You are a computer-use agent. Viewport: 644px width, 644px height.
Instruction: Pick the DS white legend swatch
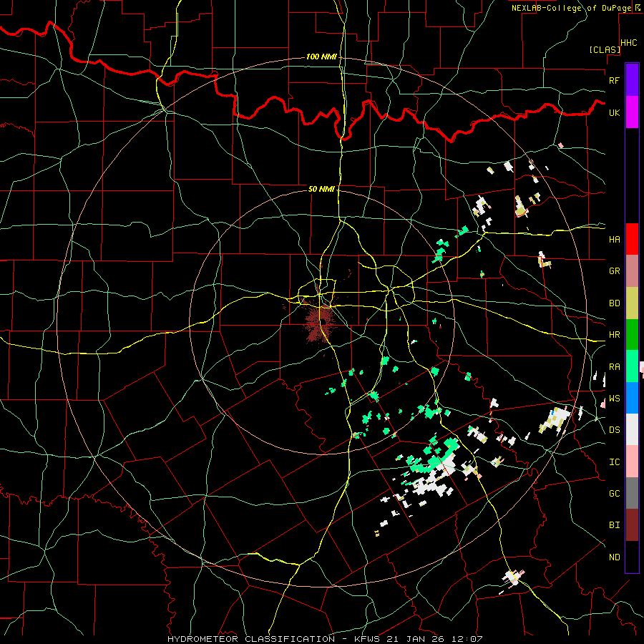coord(632,429)
